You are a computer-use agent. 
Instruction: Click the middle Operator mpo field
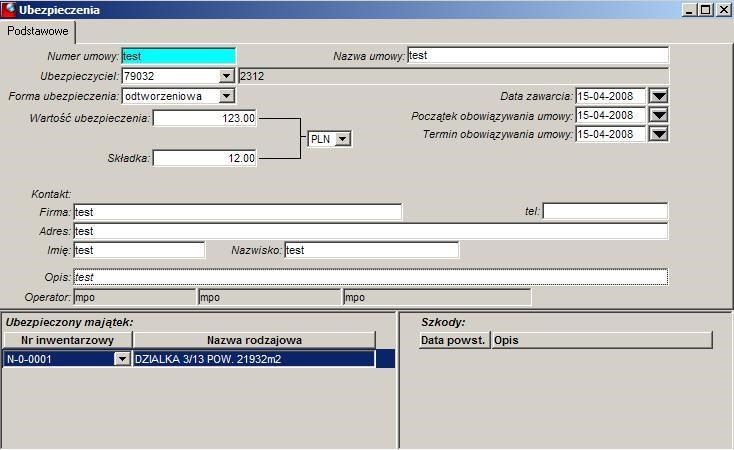click(270, 297)
